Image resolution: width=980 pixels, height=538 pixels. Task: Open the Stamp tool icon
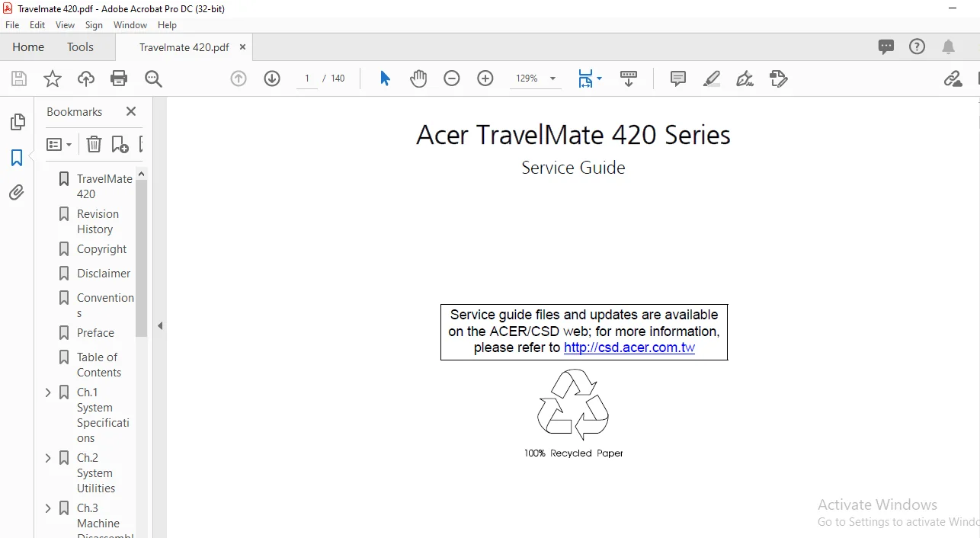coord(778,78)
